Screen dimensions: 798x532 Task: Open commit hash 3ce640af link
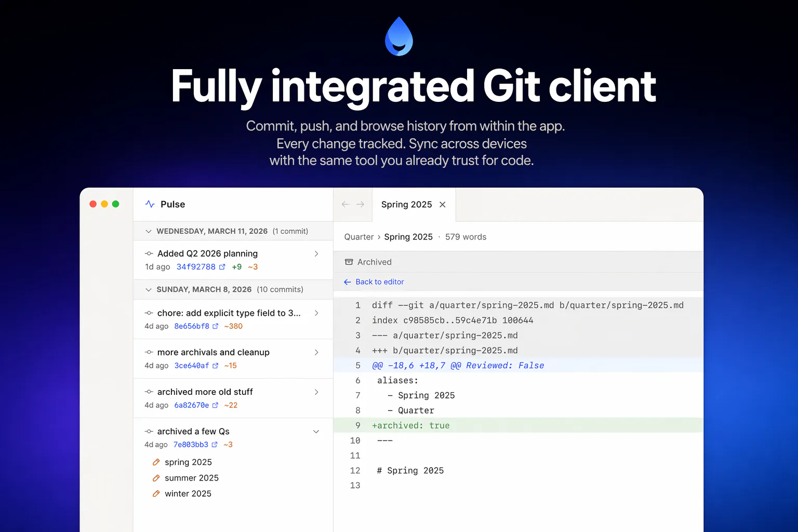(x=192, y=366)
